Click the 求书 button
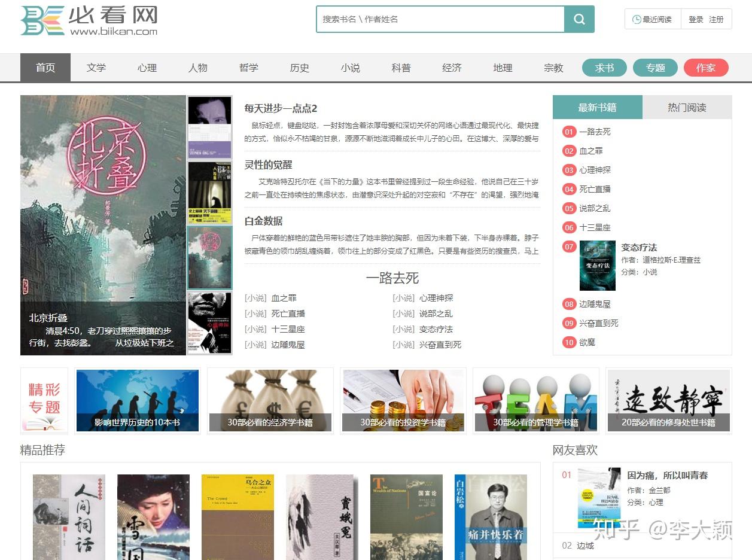The height and width of the screenshot is (560, 752). tap(604, 68)
